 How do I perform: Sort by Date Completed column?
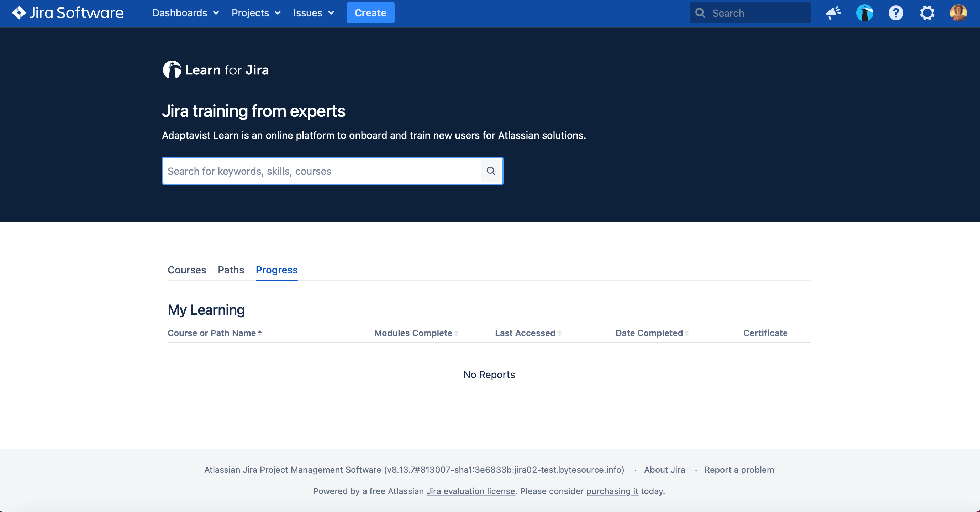(x=652, y=333)
